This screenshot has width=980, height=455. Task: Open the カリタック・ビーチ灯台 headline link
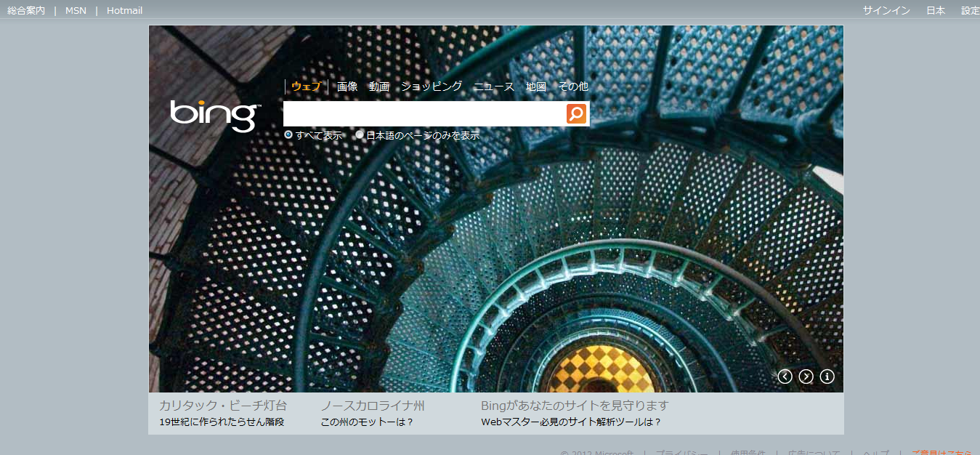tap(223, 406)
